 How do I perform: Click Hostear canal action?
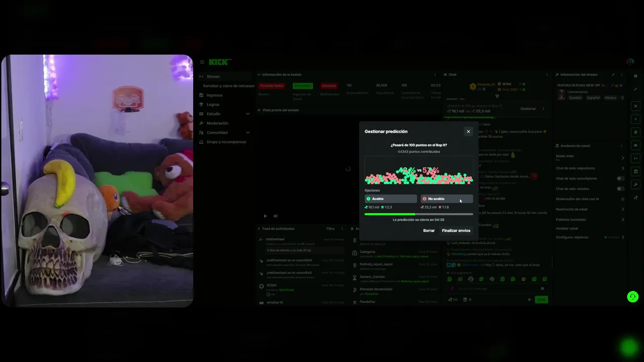click(x=567, y=228)
